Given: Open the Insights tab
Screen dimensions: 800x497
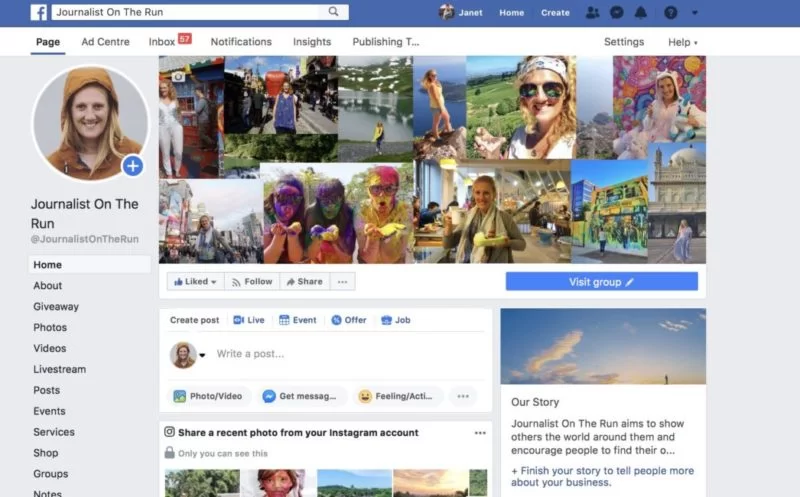Looking at the screenshot, I should coord(312,42).
